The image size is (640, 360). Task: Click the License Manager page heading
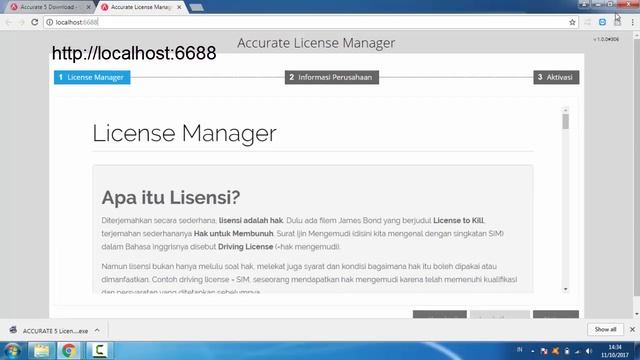[x=184, y=133]
